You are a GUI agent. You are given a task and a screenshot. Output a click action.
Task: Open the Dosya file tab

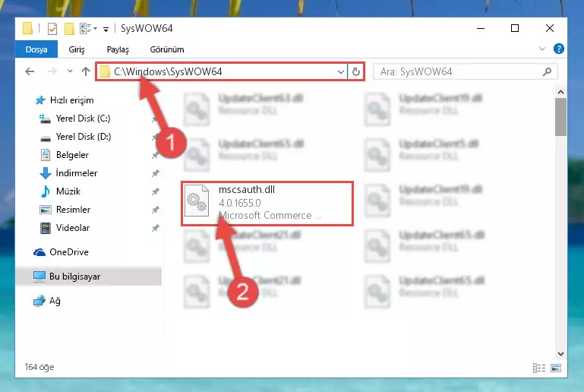[36, 49]
